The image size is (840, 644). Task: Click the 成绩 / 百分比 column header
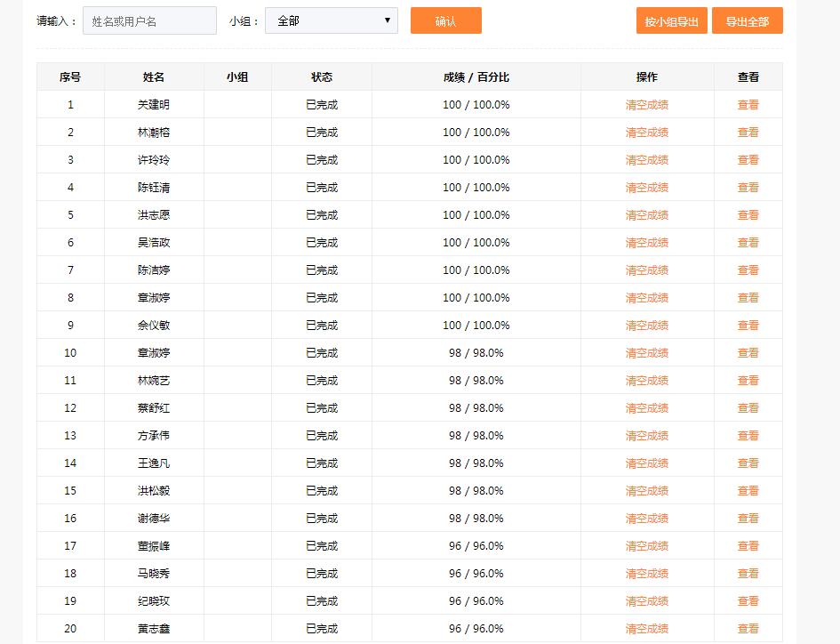point(476,77)
